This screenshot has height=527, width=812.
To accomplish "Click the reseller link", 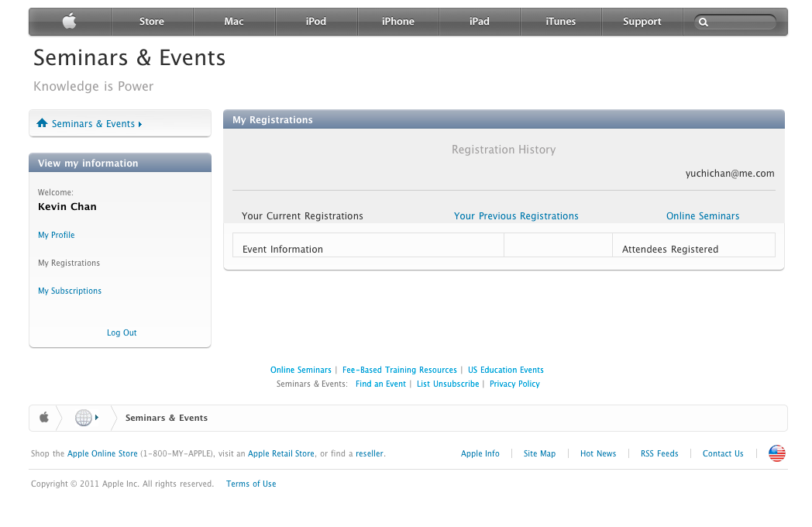I will coord(370,453).
